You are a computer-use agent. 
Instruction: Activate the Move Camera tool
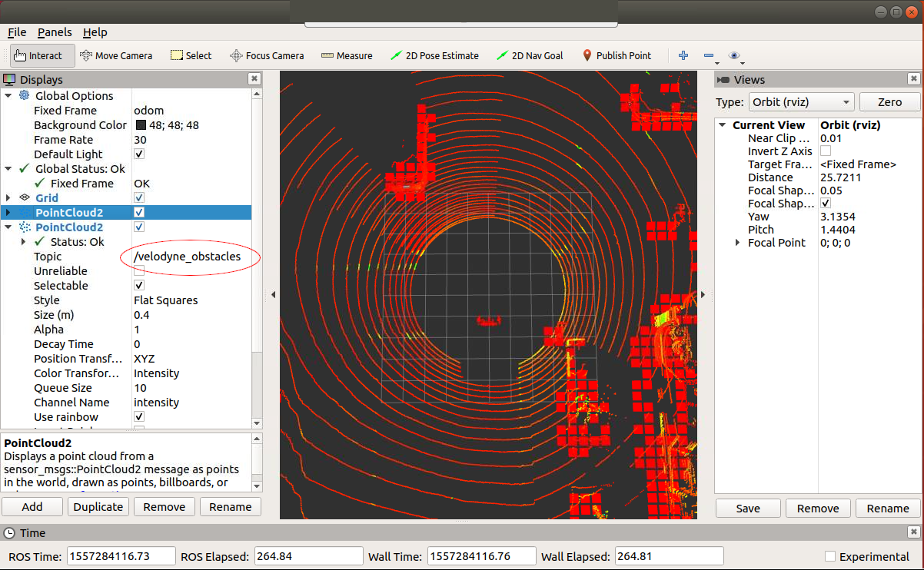(x=116, y=55)
